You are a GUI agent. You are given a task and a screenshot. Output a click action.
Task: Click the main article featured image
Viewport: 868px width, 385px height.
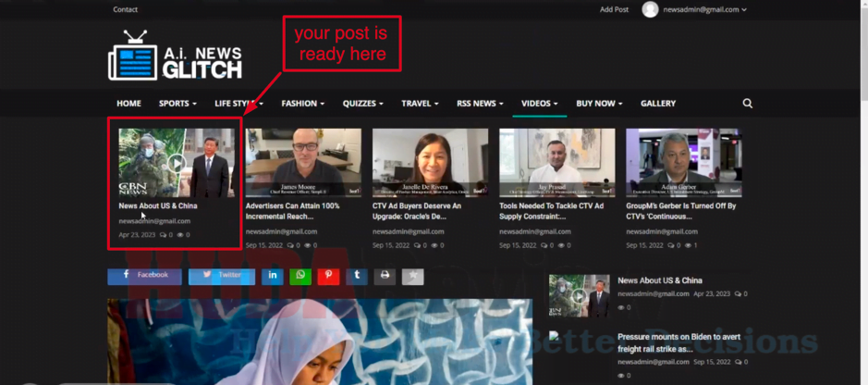tap(320, 342)
